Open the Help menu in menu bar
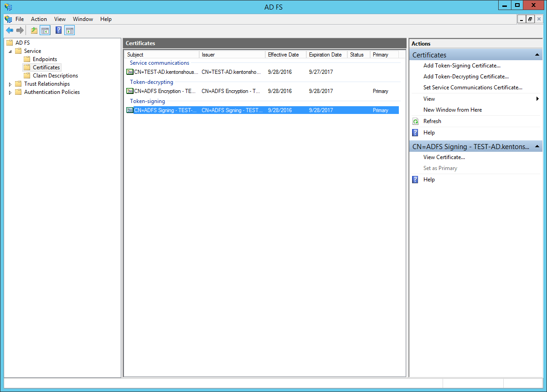The image size is (547, 392). tap(106, 19)
